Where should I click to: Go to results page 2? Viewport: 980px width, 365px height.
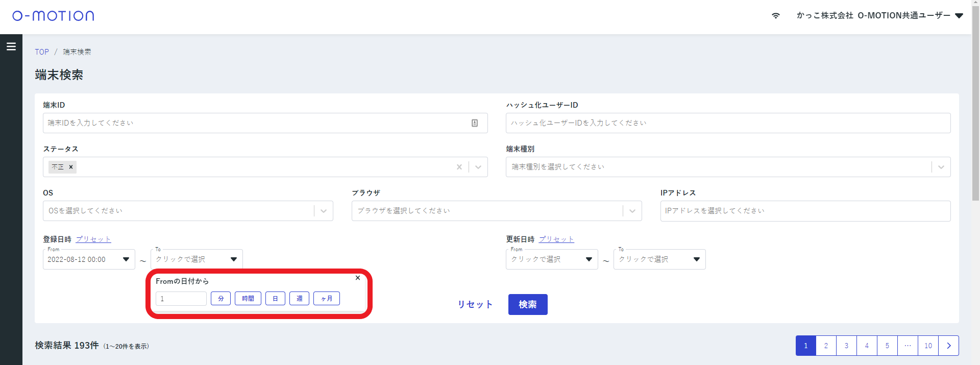[x=826, y=346]
